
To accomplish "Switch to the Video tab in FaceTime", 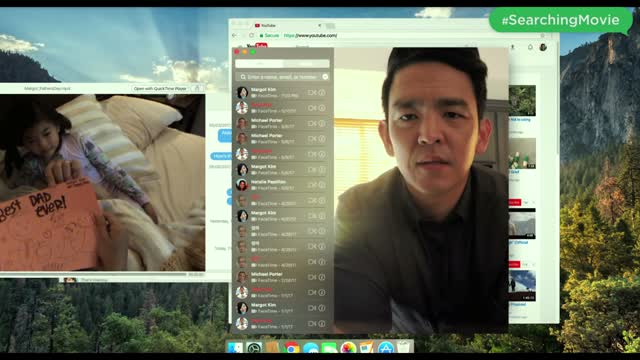I will coord(259,64).
